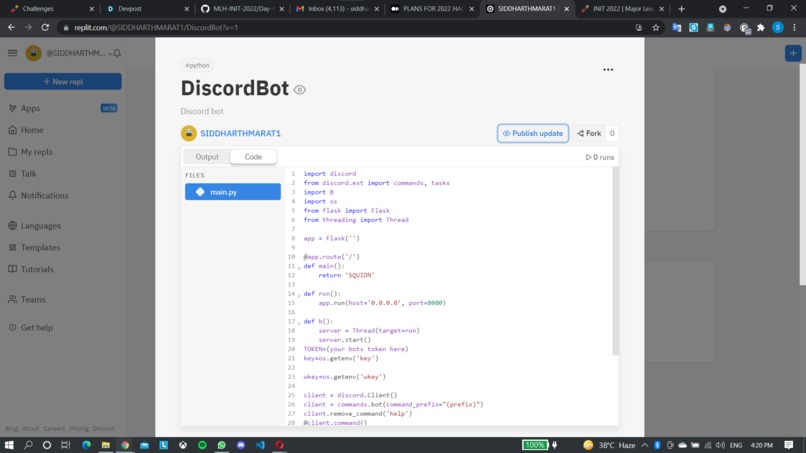
Task: Switch to the Code tab
Action: pyautogui.click(x=253, y=157)
